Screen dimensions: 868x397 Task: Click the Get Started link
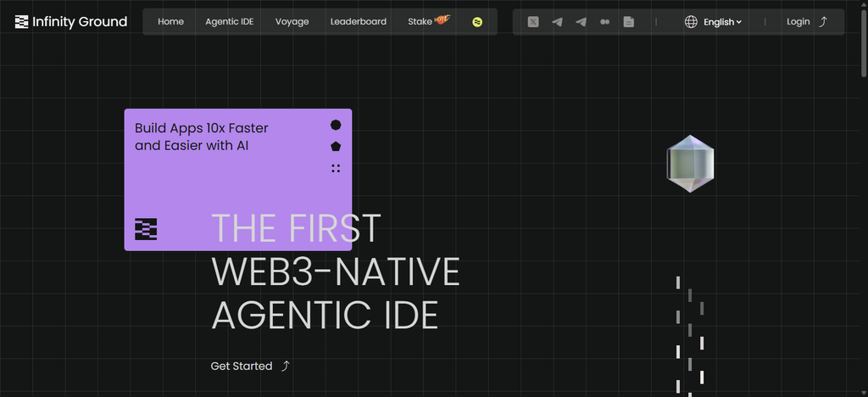(242, 366)
